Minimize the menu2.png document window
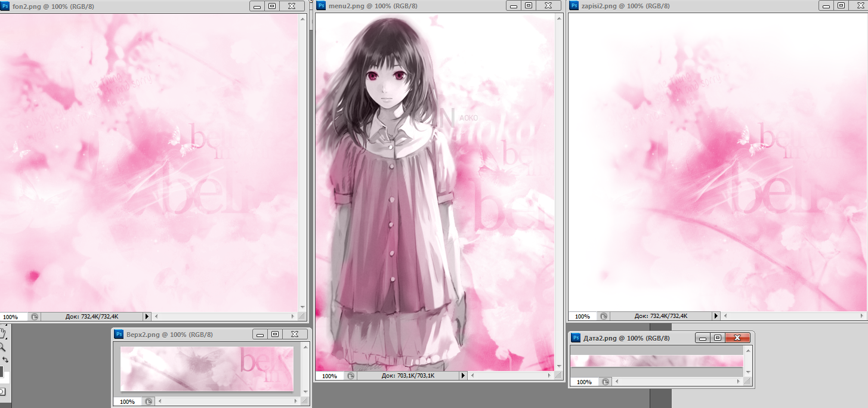868x408 pixels. tap(514, 6)
